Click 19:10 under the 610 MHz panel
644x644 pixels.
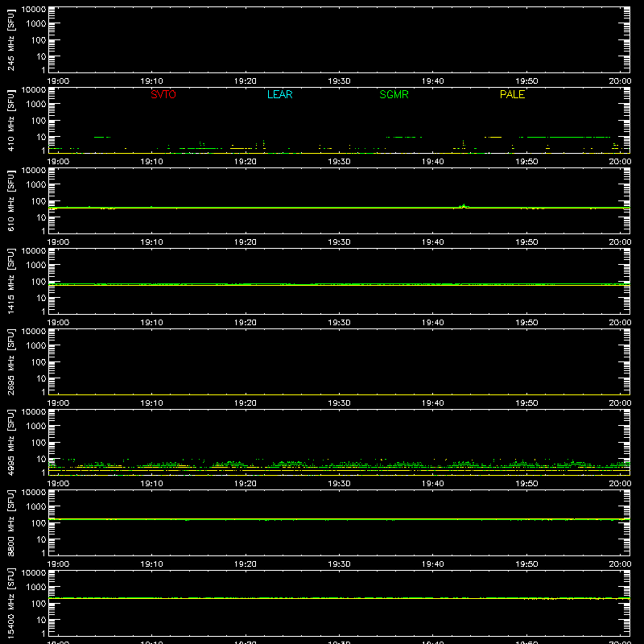[x=151, y=242]
